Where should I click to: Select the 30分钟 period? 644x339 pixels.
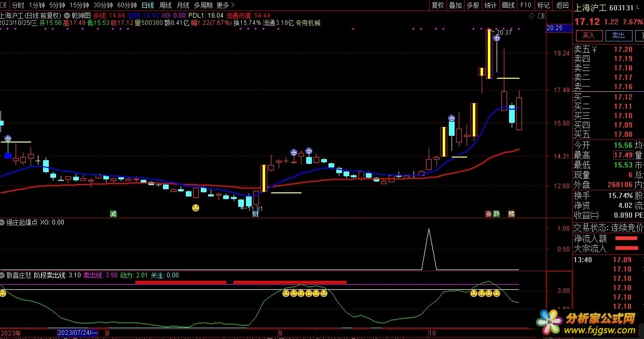(x=103, y=5)
